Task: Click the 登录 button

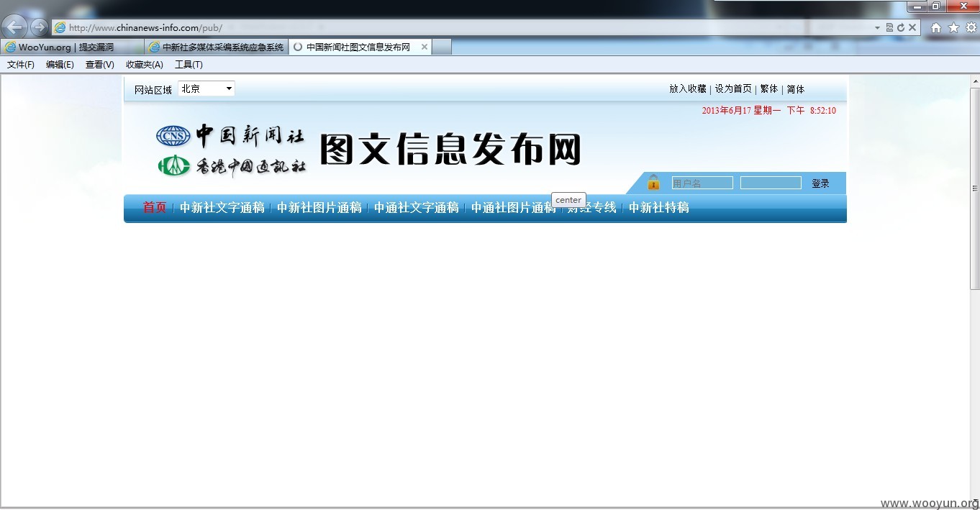Action: [820, 183]
